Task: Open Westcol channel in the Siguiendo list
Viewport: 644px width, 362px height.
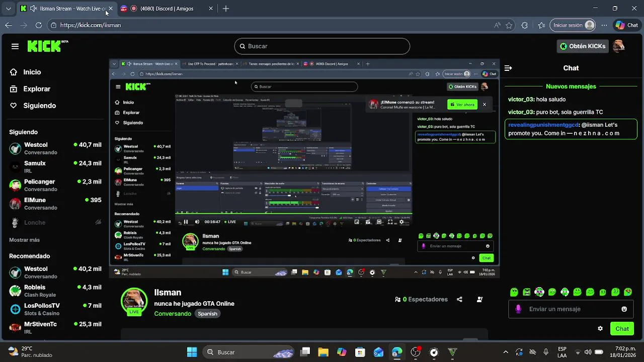Action: 55,148
